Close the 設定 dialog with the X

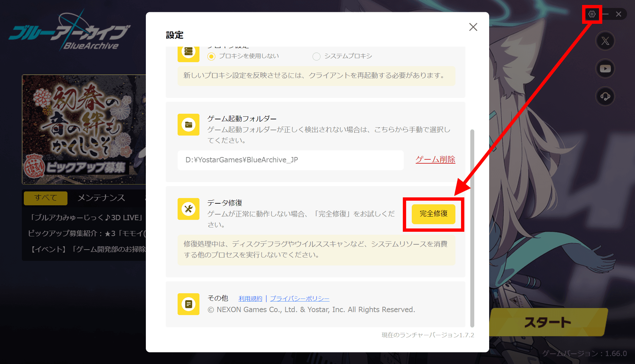point(473,27)
